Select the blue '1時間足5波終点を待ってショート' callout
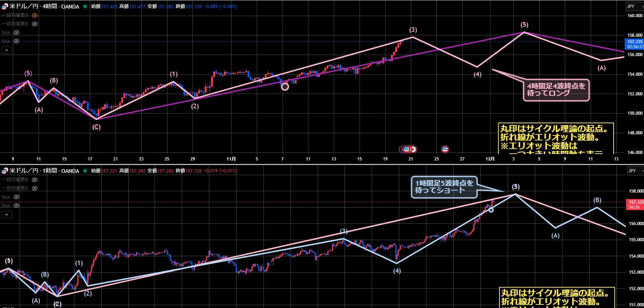The image size is (644, 308). click(x=444, y=187)
